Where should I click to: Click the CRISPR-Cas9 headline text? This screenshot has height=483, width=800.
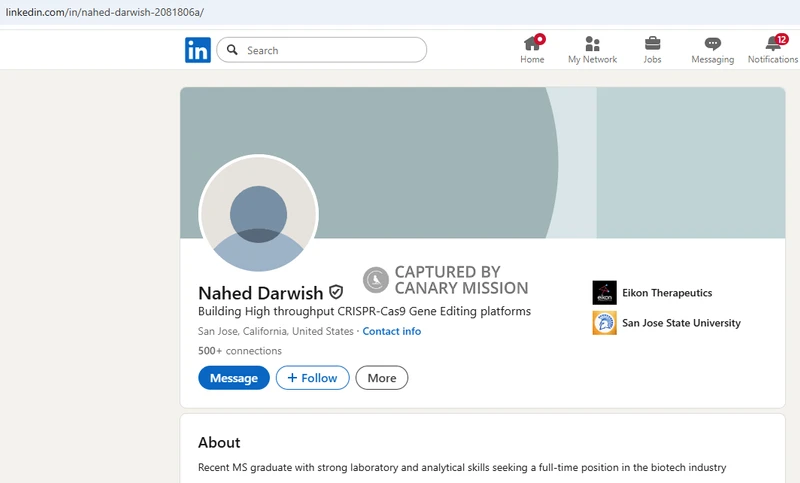click(364, 311)
